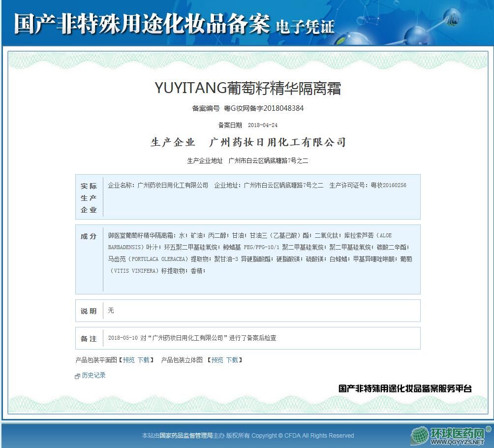Download the 产品包装平面图 file
Screen dimensions: 494x448
tap(144, 360)
